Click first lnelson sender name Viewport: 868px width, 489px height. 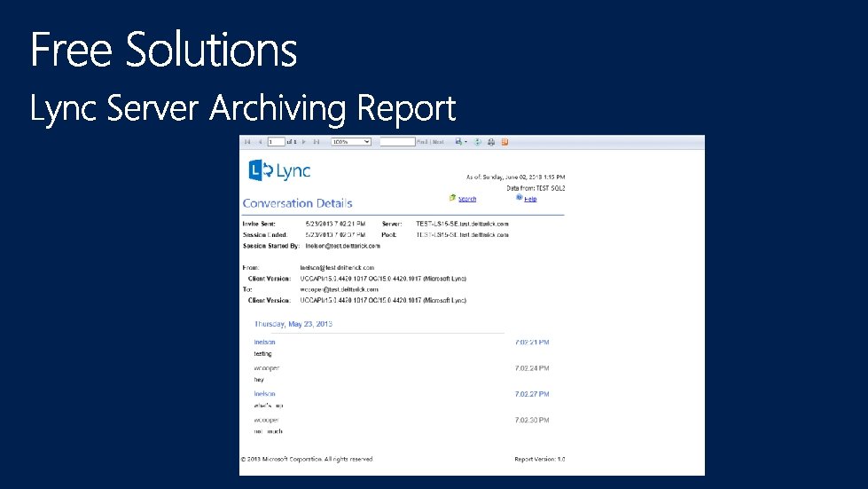[264, 343]
